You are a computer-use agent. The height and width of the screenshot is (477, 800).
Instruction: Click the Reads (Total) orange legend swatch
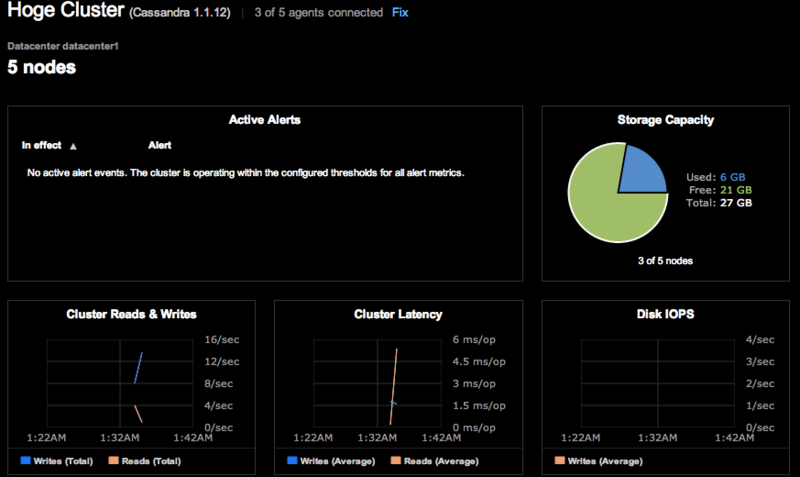113,460
